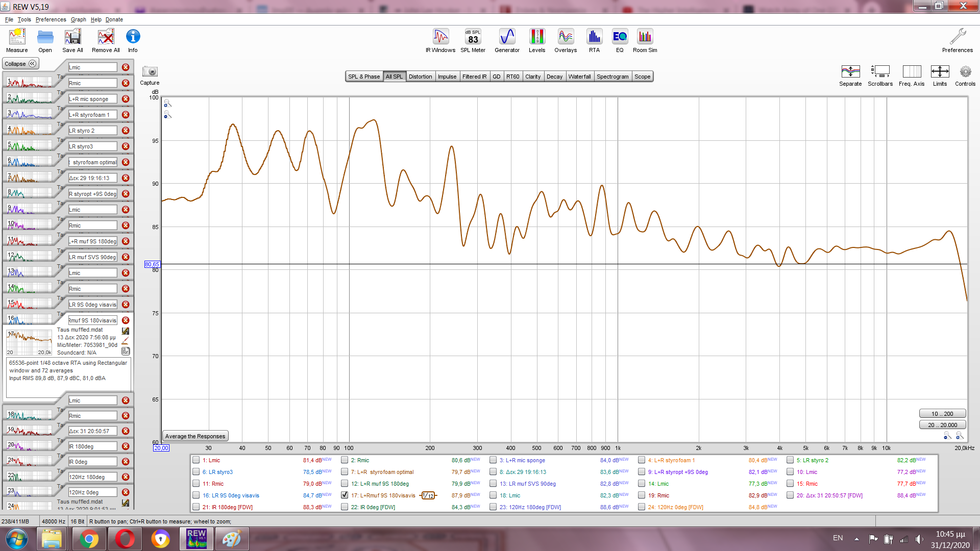
Task: Enable trace '2: Rmic' in legend
Action: point(345,460)
